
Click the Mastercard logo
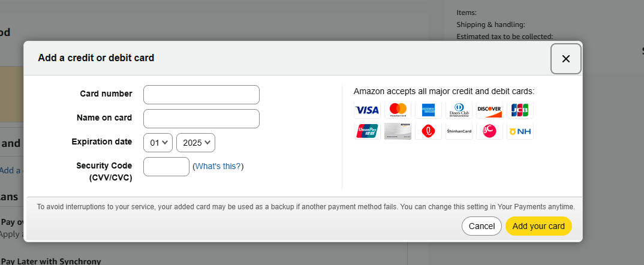tap(398, 110)
